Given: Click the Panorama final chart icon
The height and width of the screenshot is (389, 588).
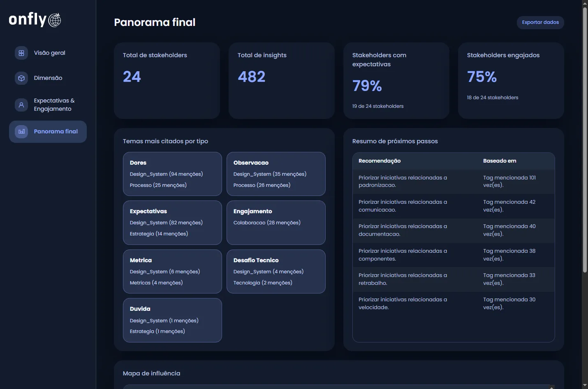Looking at the screenshot, I should point(21,132).
